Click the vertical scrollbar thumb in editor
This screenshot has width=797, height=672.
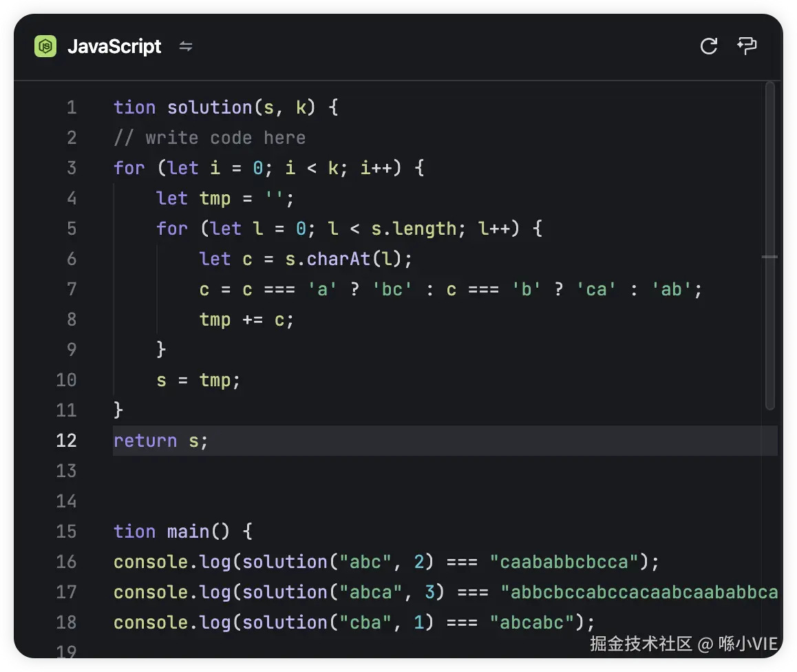pyautogui.click(x=769, y=244)
